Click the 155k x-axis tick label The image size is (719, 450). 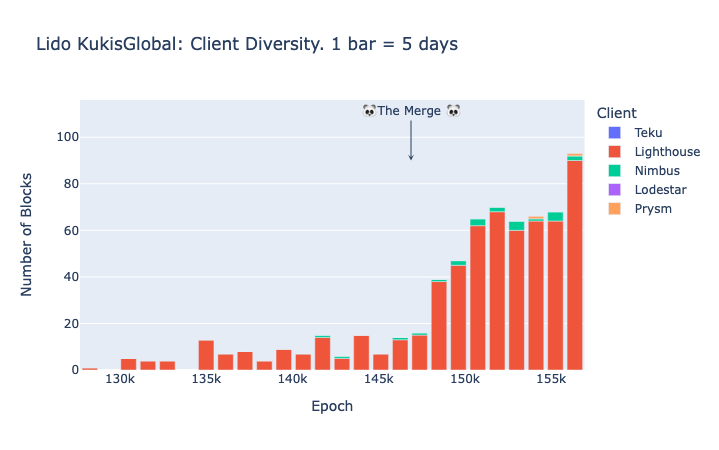(551, 379)
